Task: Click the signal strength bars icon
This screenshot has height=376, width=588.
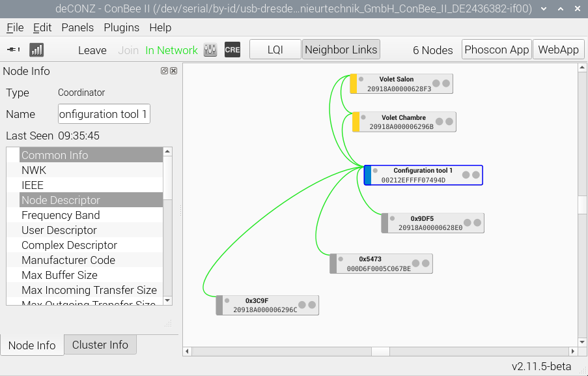Action: (36, 50)
